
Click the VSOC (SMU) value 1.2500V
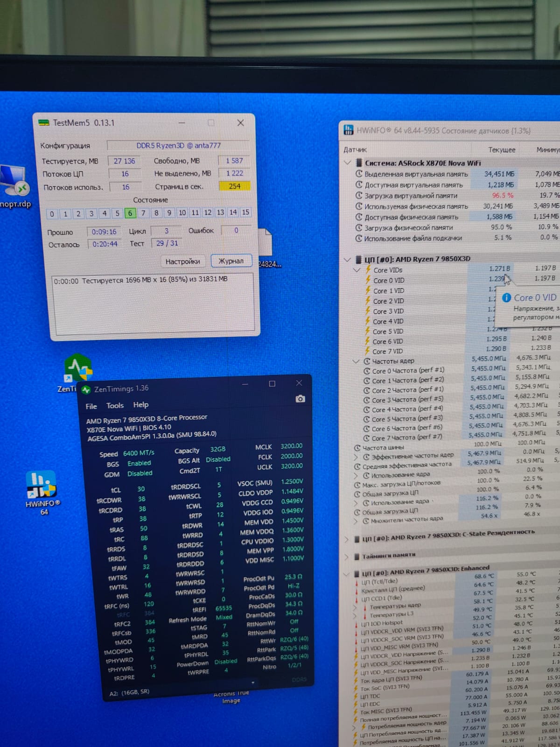click(292, 481)
